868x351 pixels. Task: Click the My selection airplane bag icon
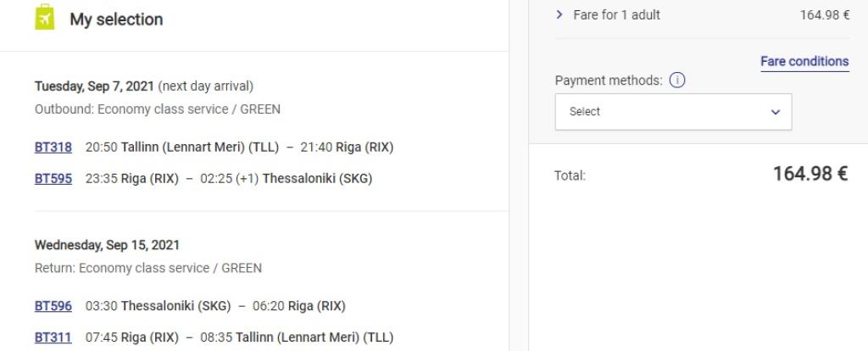click(x=46, y=19)
